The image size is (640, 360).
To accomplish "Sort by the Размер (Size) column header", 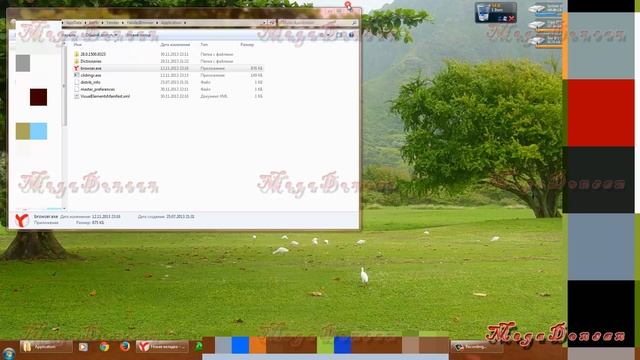I will tap(247, 44).
